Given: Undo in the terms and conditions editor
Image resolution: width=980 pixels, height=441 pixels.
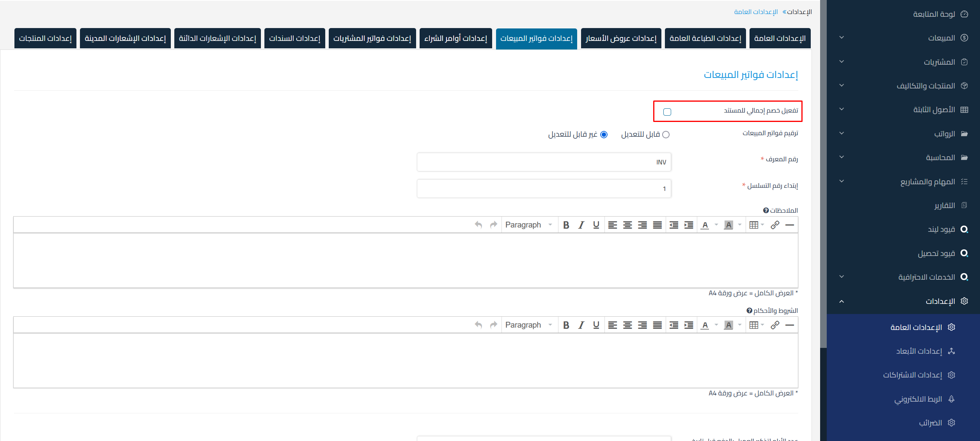Looking at the screenshot, I should coord(478,325).
